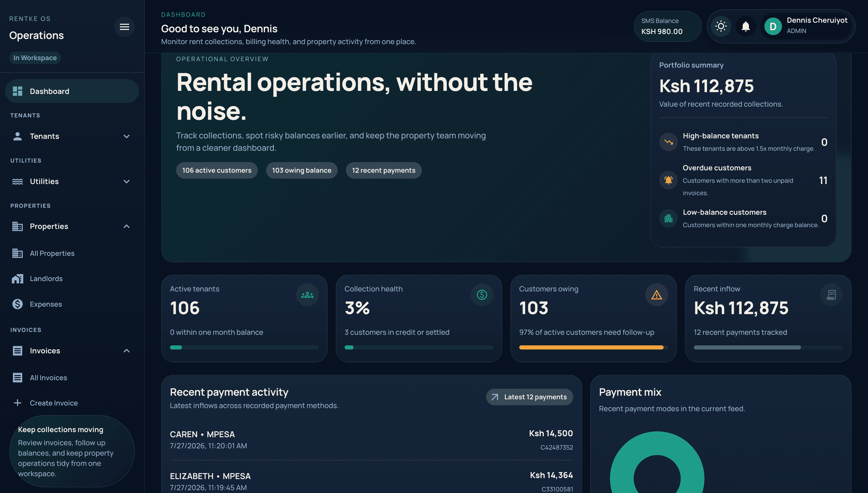Click the Utilities waves icon

tap(18, 181)
